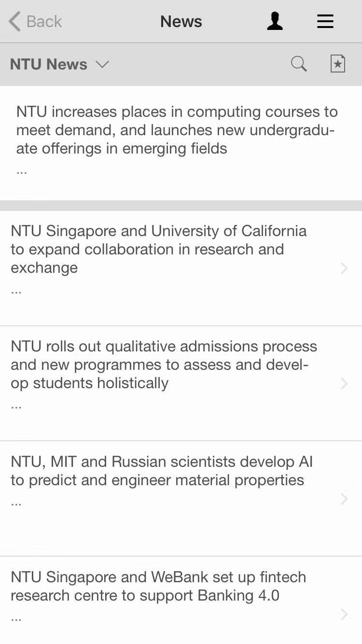Click the chevron on the California collaboration story
The height and width of the screenshot is (644, 362).
[344, 268]
